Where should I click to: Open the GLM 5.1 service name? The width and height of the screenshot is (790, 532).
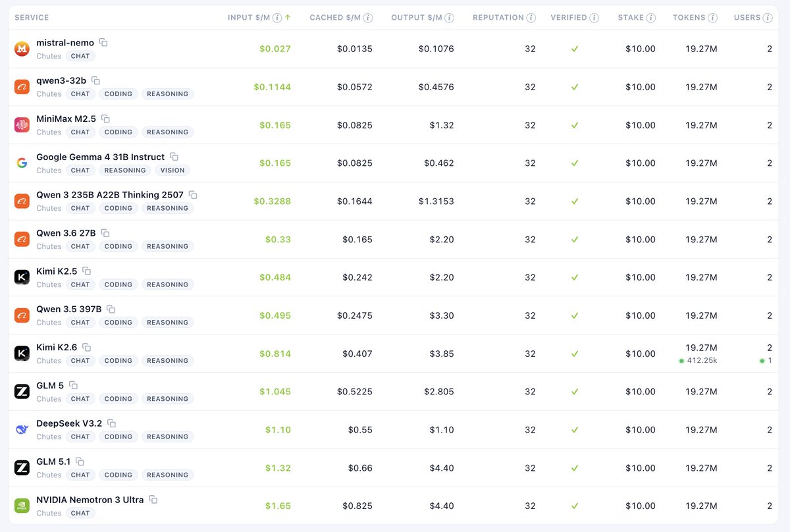point(53,462)
